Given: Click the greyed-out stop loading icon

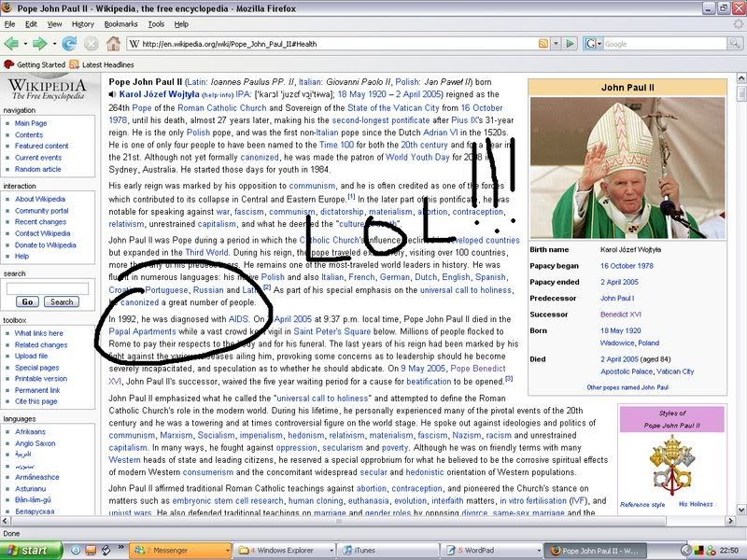Looking at the screenshot, I should 91,44.
